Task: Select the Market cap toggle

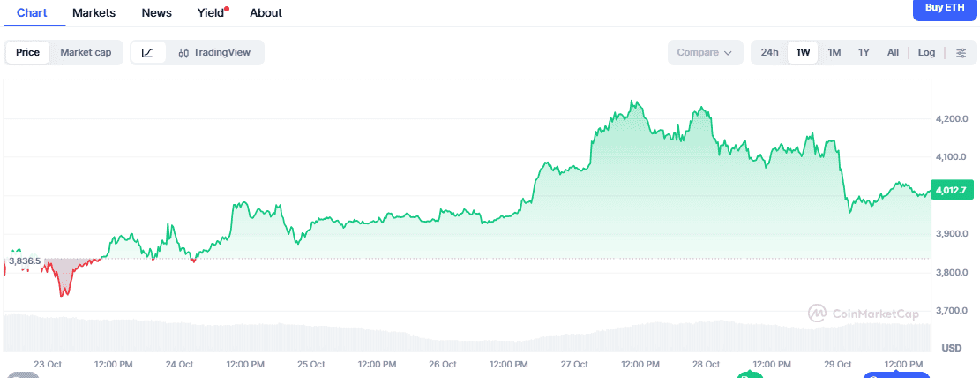Action: [86, 52]
